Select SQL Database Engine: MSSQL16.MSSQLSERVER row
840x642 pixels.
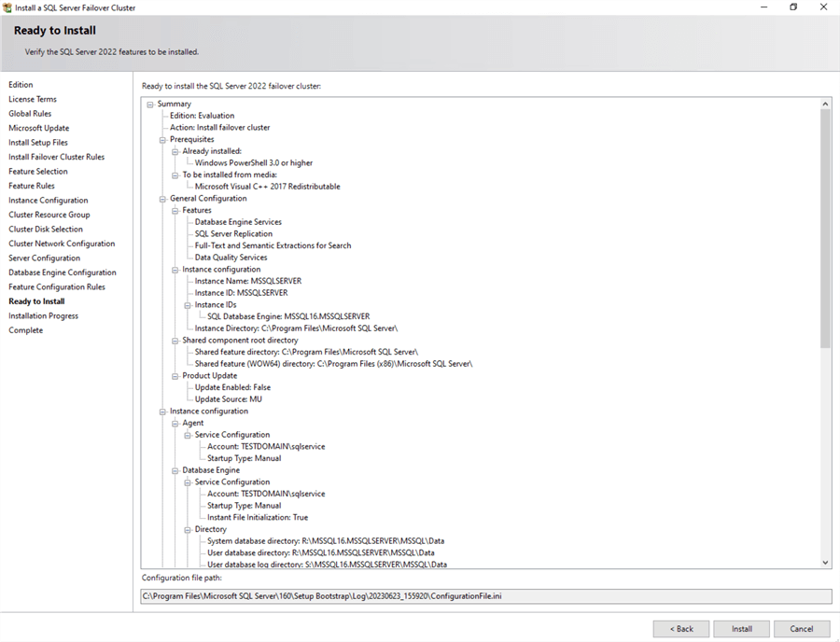click(288, 316)
